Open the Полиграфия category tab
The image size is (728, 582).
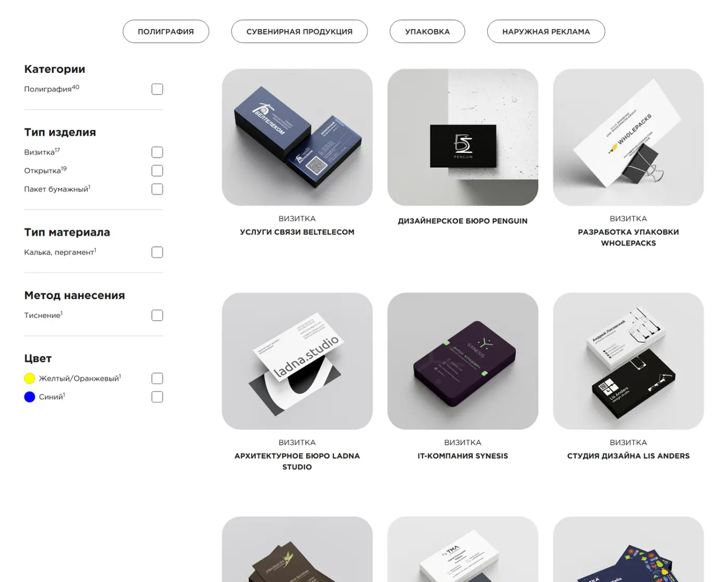pyautogui.click(x=166, y=31)
